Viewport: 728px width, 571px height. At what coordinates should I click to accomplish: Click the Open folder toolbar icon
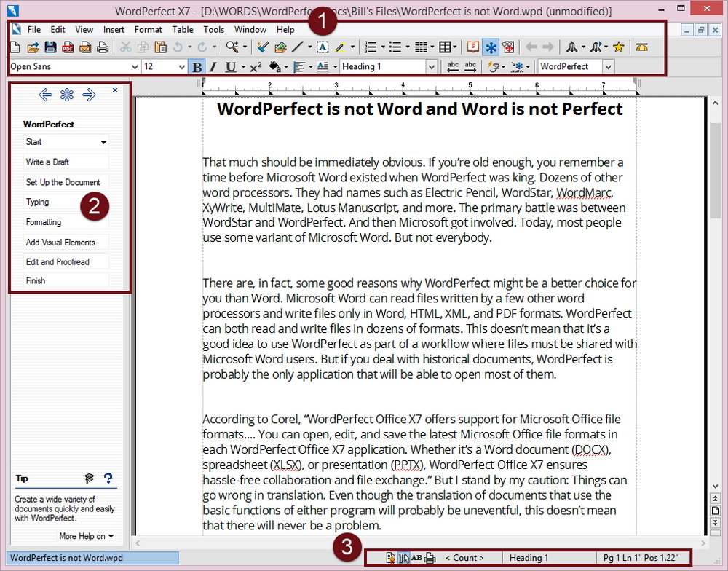click(33, 47)
